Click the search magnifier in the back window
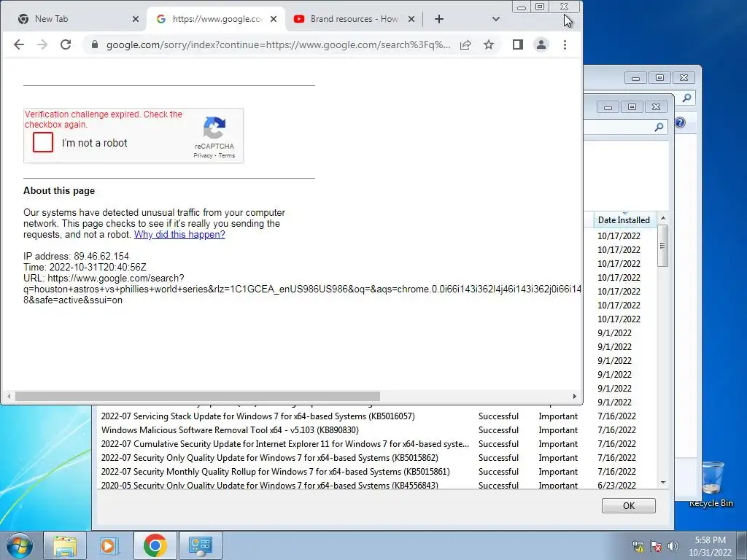 686,98
